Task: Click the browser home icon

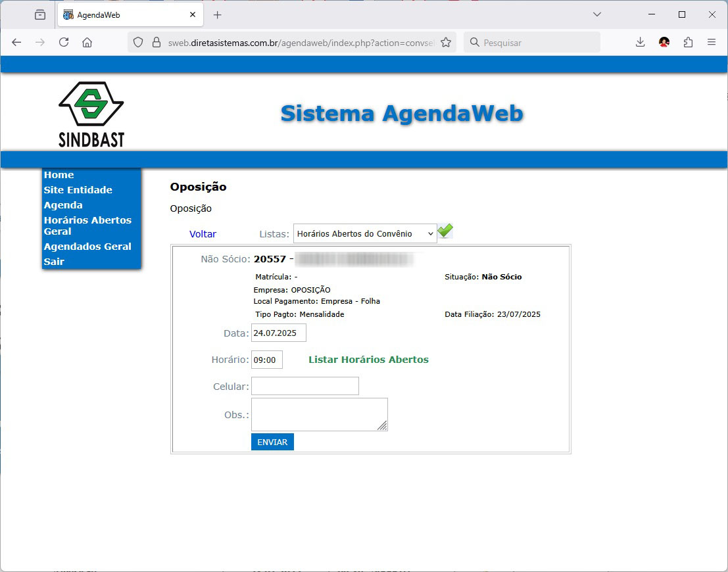Action: (x=87, y=43)
